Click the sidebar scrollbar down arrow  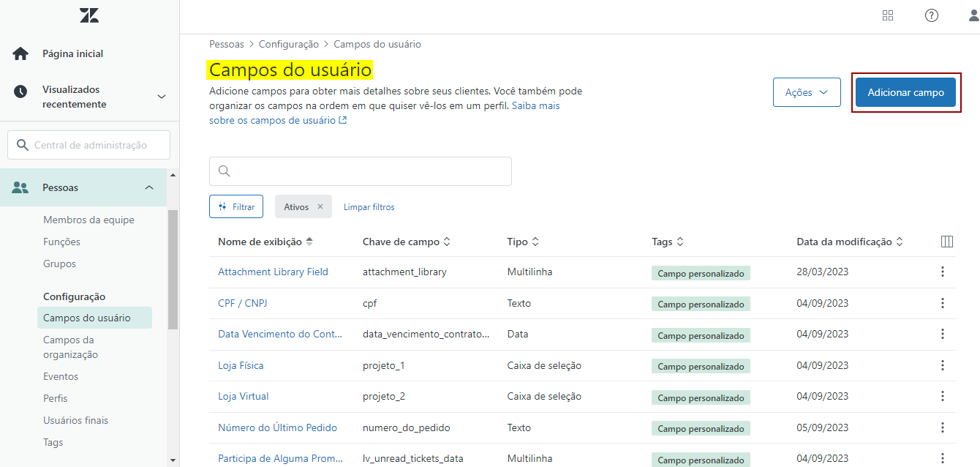click(x=173, y=460)
